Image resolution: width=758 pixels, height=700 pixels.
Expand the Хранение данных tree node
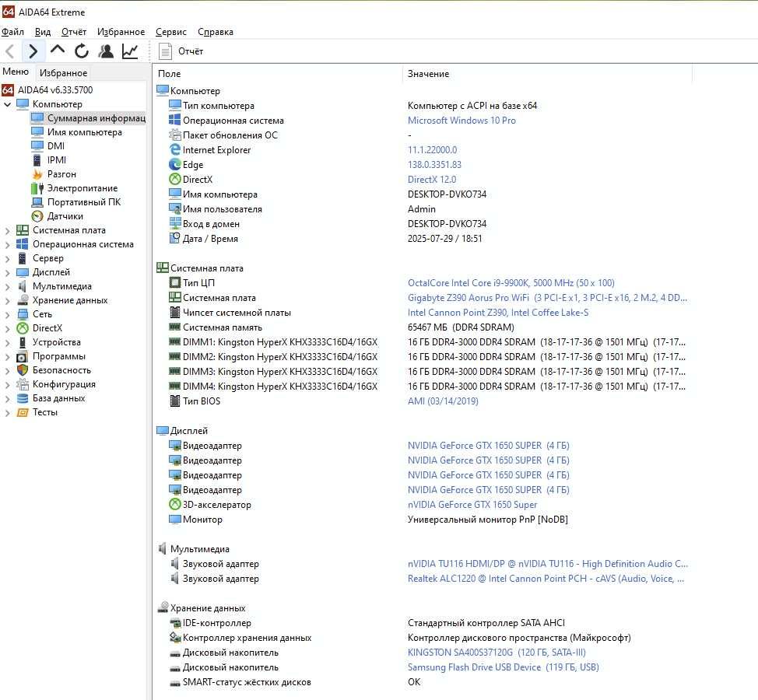7,301
